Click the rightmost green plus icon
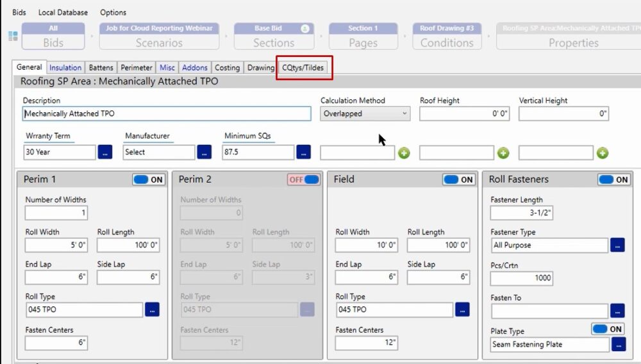Screen dimensions: 641x364 [602, 153]
